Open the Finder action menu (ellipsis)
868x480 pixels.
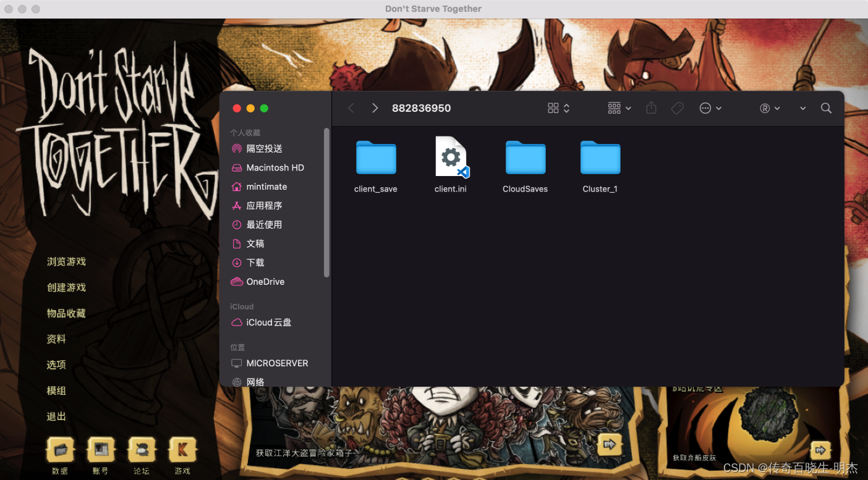point(710,108)
